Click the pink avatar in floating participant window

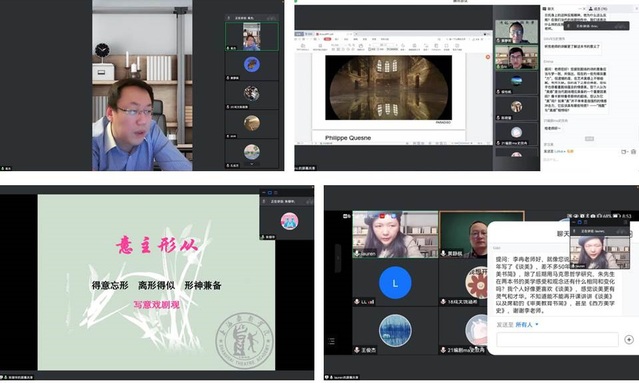coord(289,221)
